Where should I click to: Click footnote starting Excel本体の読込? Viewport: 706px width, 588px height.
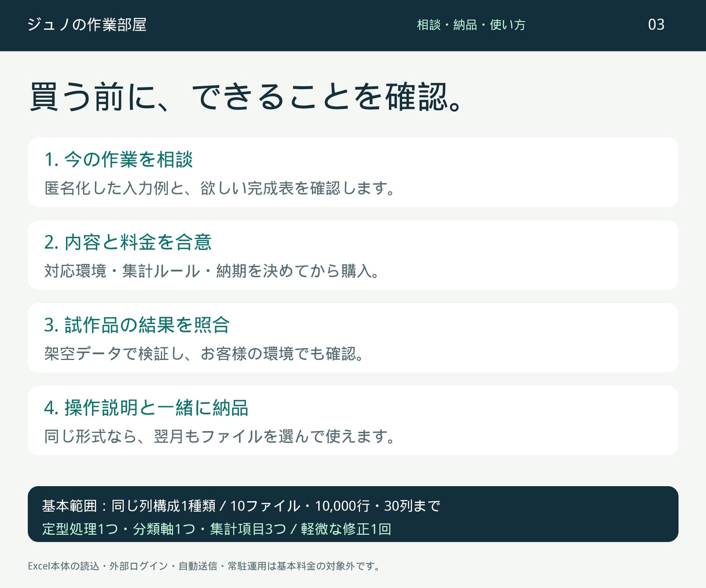(204, 566)
